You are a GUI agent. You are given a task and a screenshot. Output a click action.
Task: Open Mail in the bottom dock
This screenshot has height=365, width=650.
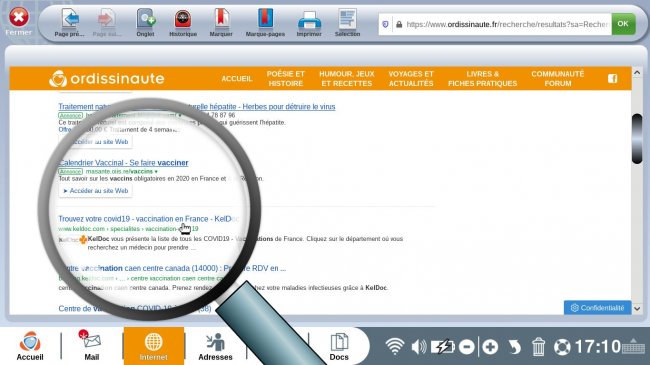(x=92, y=346)
